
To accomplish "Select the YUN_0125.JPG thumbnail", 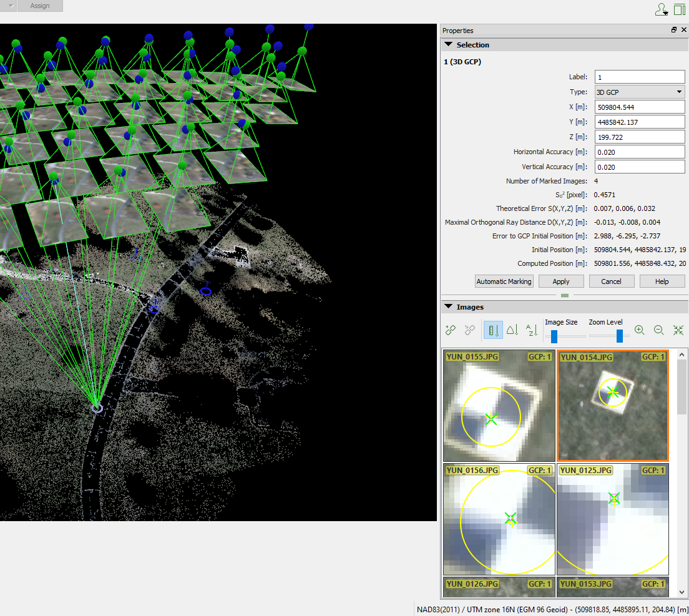I will tap(613, 519).
